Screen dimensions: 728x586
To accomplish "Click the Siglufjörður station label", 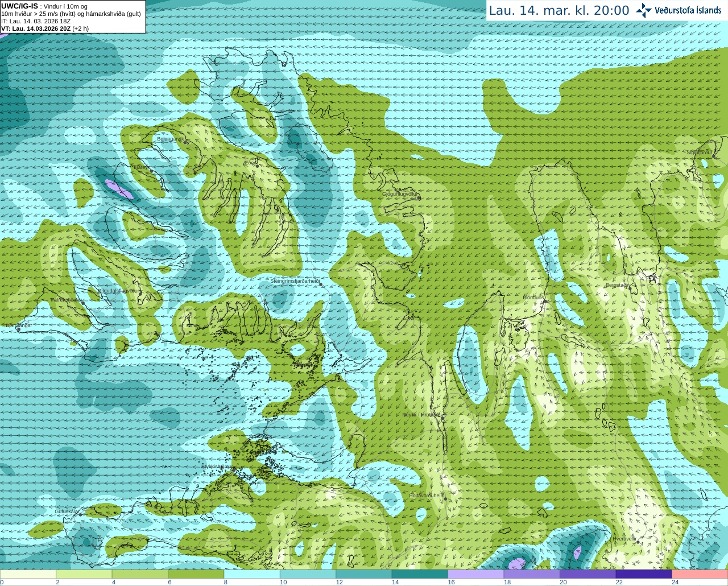I will tap(699, 152).
